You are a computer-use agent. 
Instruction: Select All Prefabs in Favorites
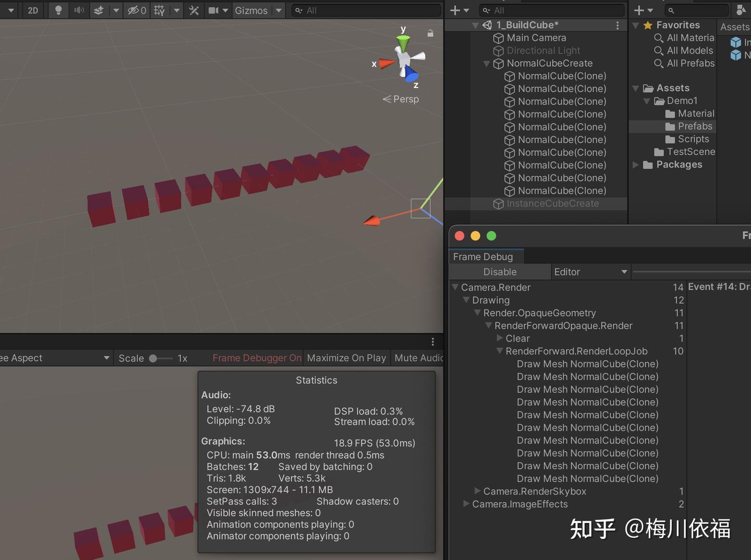click(689, 63)
